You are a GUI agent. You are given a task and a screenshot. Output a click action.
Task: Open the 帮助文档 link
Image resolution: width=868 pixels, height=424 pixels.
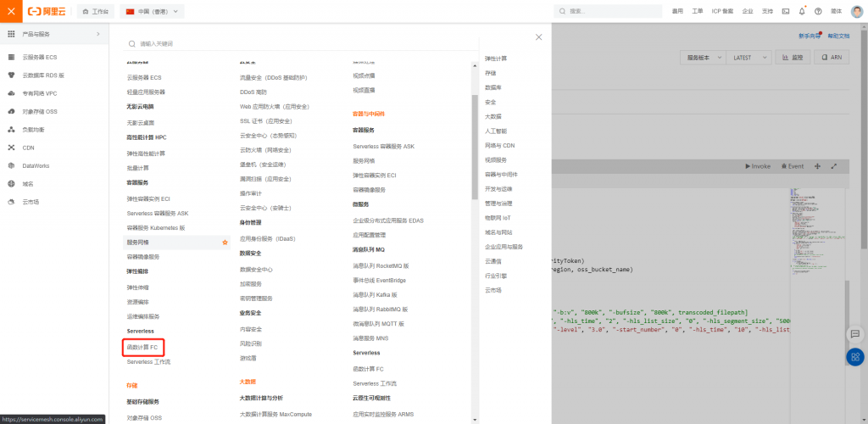[838, 36]
